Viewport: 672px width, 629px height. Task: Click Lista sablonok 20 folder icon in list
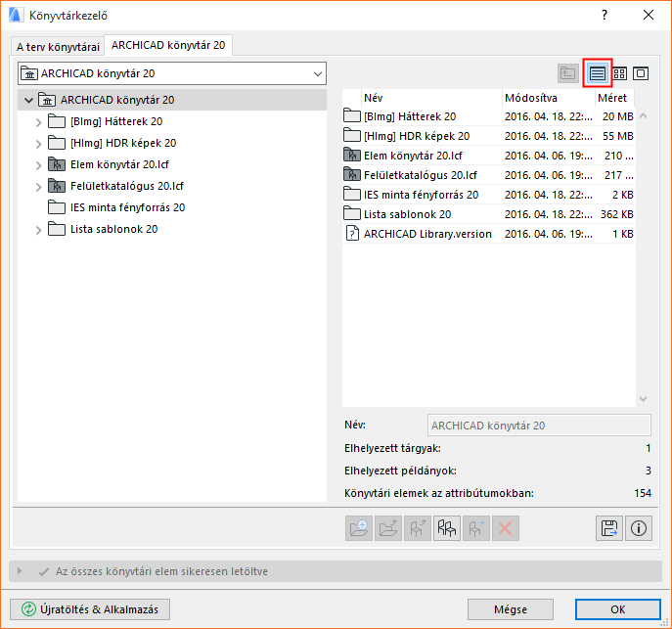352,213
